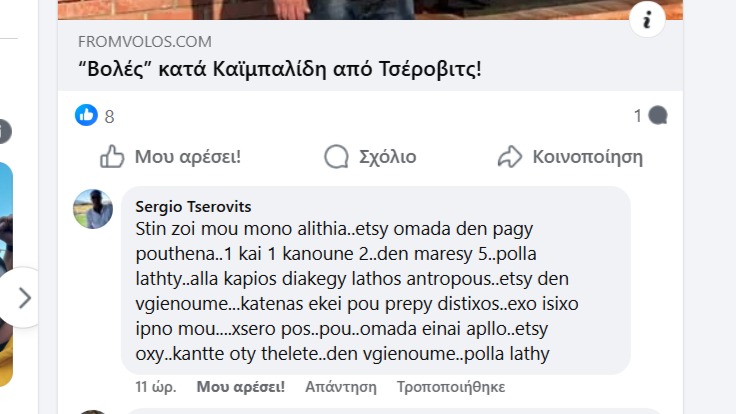View edit history via Τροποποιήθηκε
The height and width of the screenshot is (414, 736).
[451, 386]
